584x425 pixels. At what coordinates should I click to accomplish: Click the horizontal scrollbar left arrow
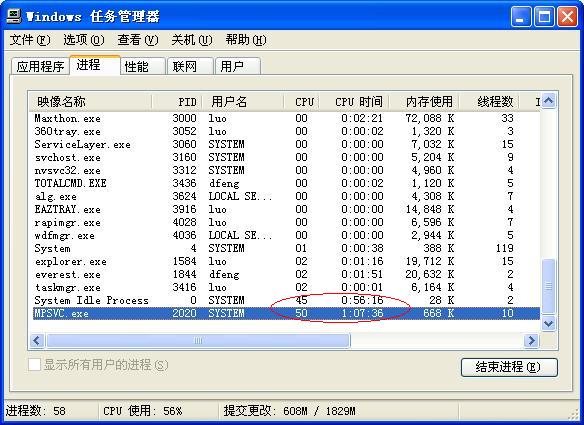(x=37, y=340)
